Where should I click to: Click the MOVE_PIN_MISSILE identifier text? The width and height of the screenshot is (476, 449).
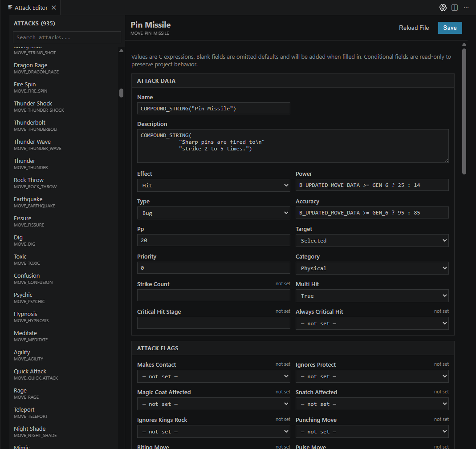tap(150, 33)
